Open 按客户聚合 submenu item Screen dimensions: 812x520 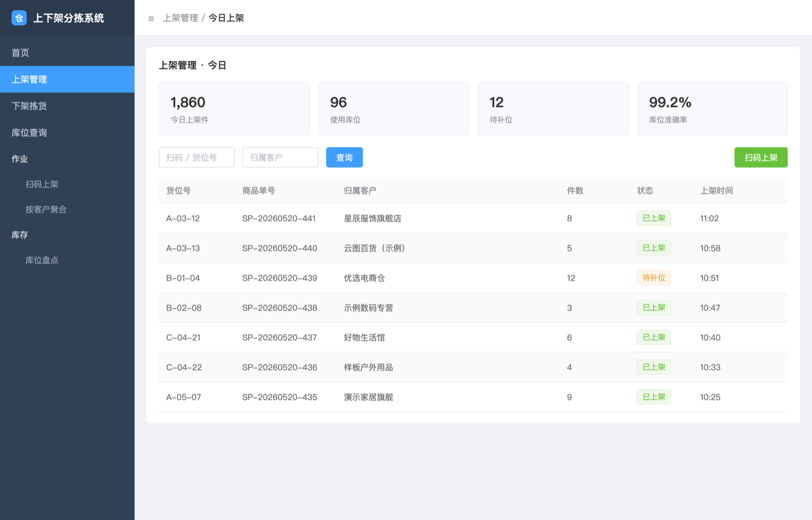pyautogui.click(x=67, y=210)
